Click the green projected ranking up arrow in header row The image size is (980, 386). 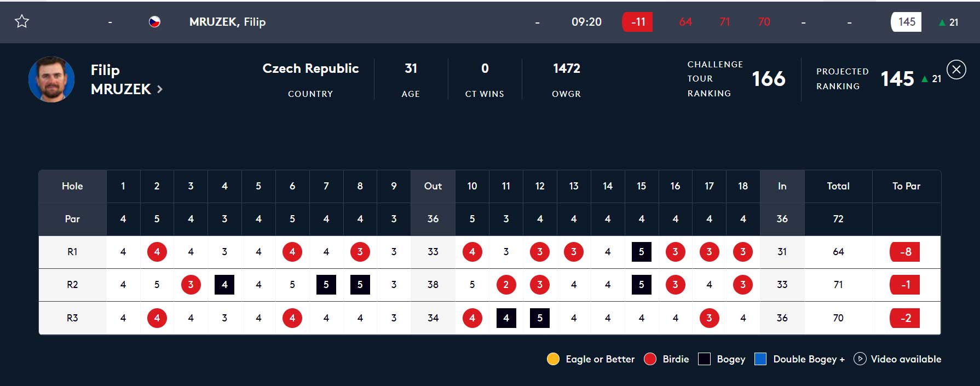coord(942,22)
